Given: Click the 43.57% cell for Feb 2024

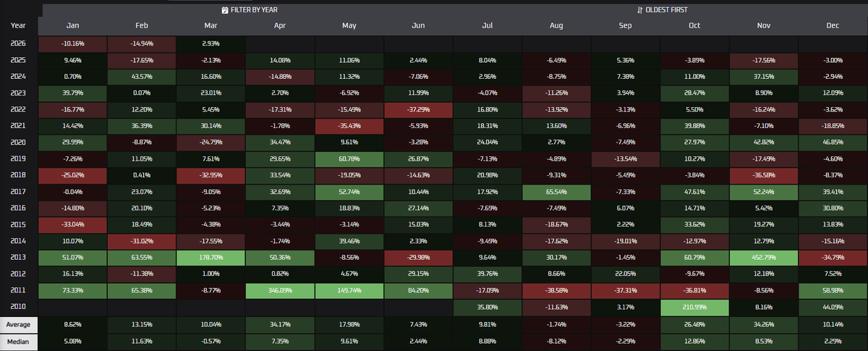Looking at the screenshot, I should point(140,77).
